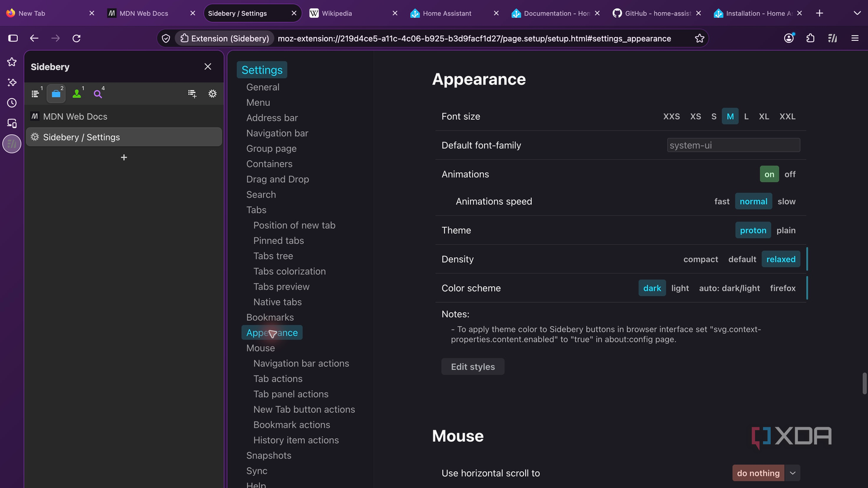Switch to Sidebery's first tabs panel icon
The image size is (868, 488).
pyautogui.click(x=35, y=94)
